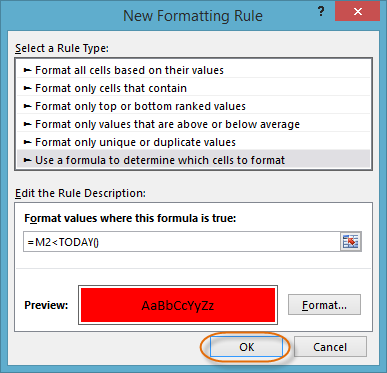The width and height of the screenshot is (387, 373).
Task: Close the New Formatting Rule dialog
Action: [x=357, y=12]
